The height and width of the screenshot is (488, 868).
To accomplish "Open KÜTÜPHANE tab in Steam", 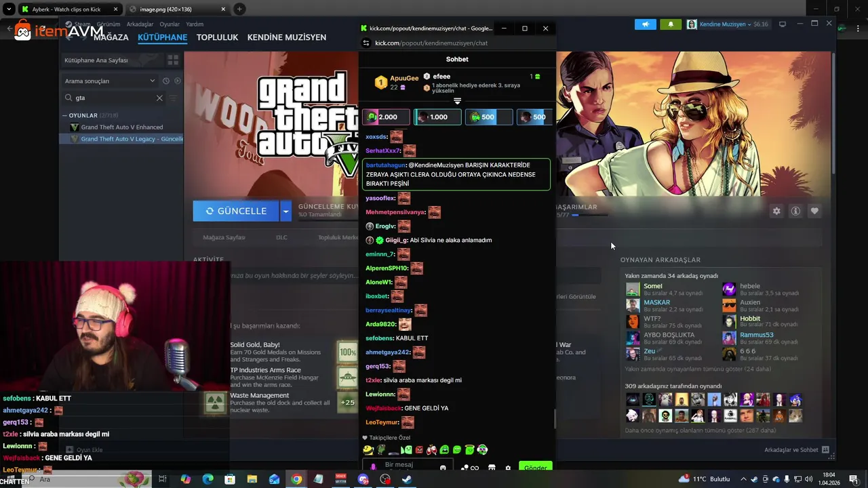I will point(163,37).
